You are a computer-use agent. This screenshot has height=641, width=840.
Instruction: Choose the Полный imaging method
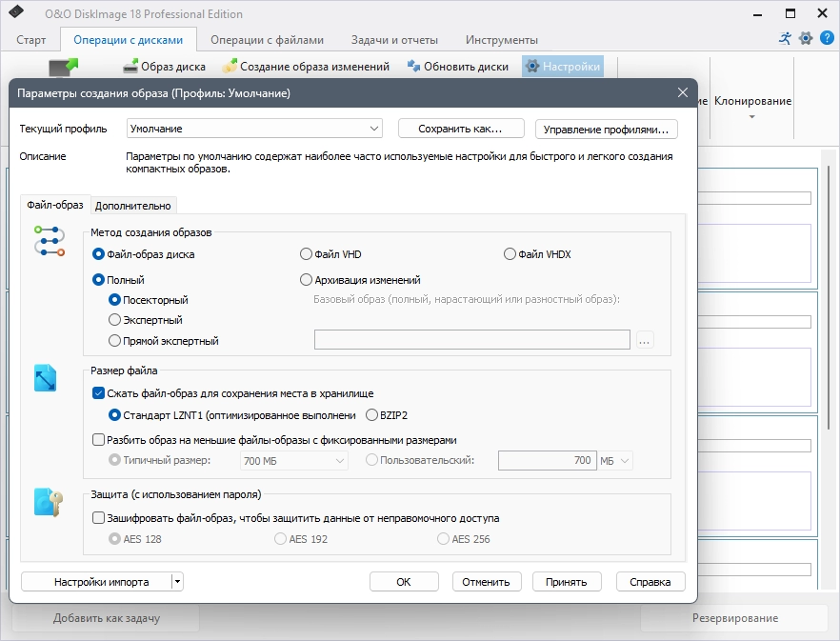pos(118,280)
